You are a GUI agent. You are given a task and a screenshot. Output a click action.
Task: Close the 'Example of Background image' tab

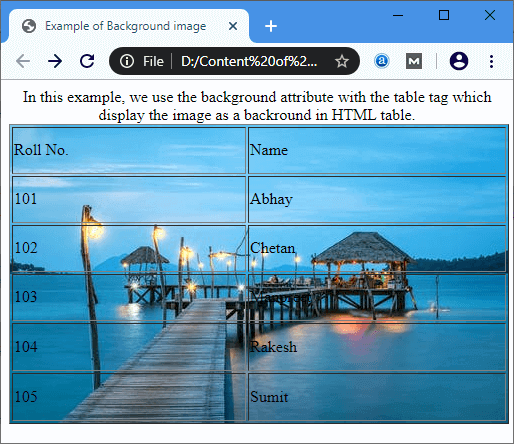(x=233, y=26)
